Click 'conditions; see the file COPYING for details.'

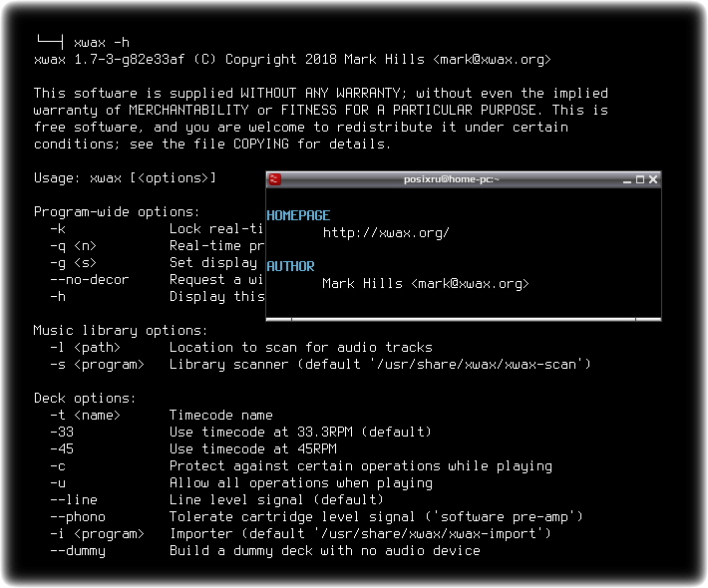click(212, 144)
